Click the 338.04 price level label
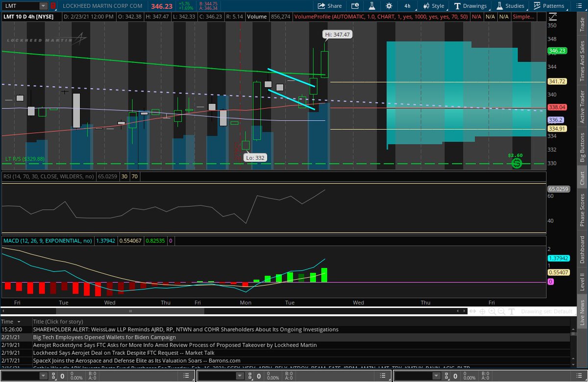The image size is (588, 382). pos(558,107)
